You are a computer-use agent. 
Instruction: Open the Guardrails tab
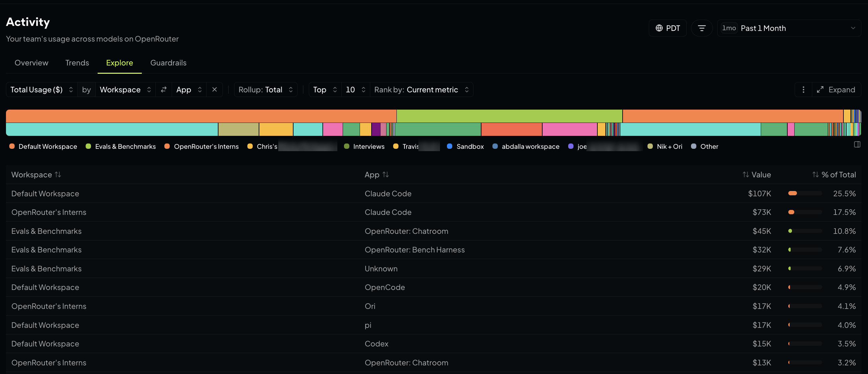(168, 63)
